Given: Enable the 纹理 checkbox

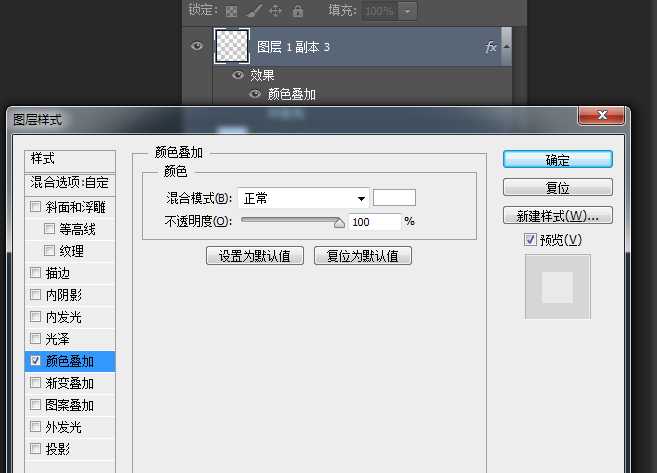Looking at the screenshot, I should (49, 251).
